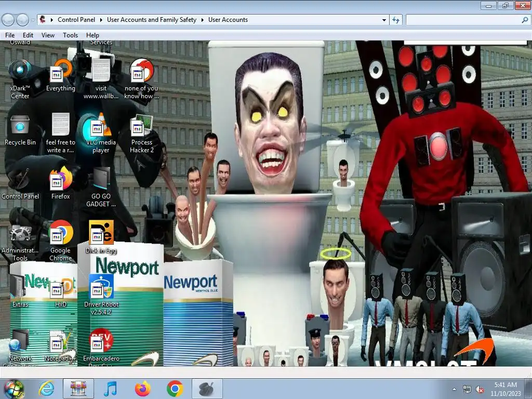Open the address bar history dropdown
The width and height of the screenshot is (532, 399).
click(384, 20)
